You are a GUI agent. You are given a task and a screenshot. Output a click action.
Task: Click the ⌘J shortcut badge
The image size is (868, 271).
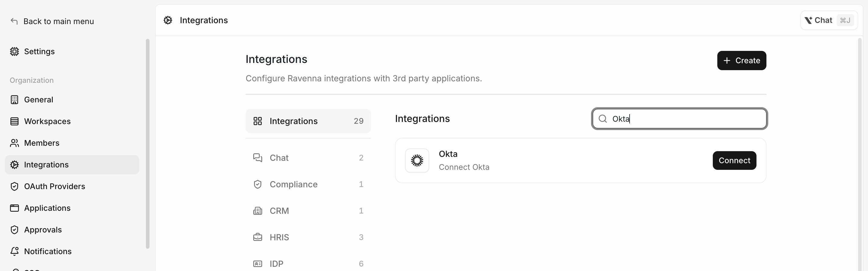(845, 20)
